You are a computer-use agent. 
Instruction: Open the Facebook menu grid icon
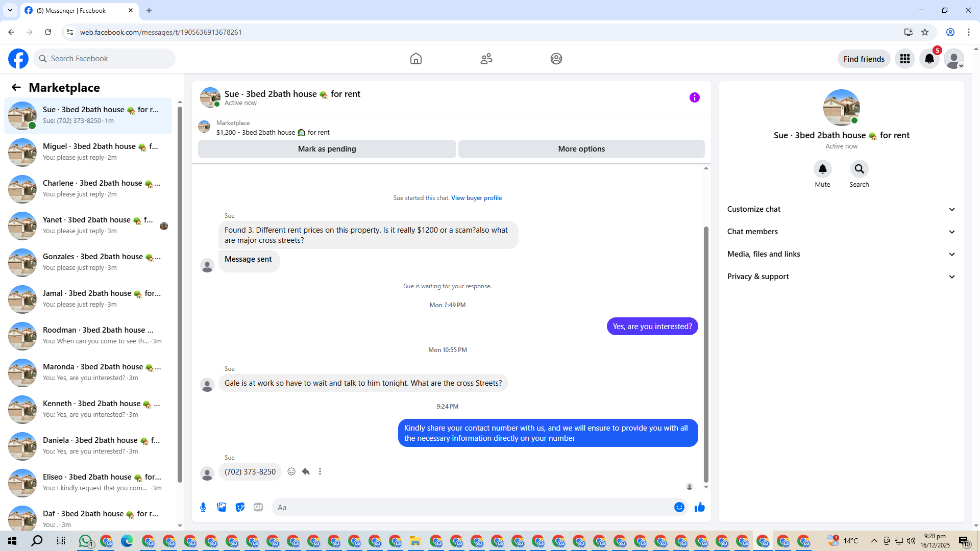point(905,59)
